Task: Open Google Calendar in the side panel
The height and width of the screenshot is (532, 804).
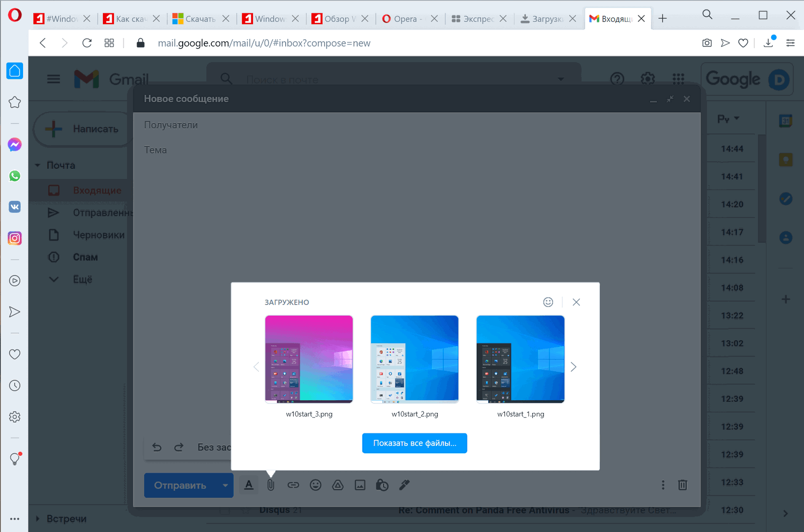Action: 786,121
